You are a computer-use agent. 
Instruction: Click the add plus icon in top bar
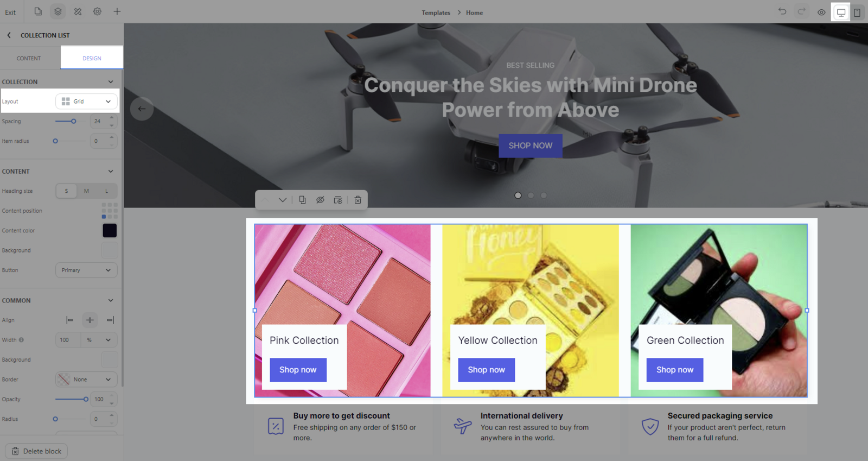point(117,11)
